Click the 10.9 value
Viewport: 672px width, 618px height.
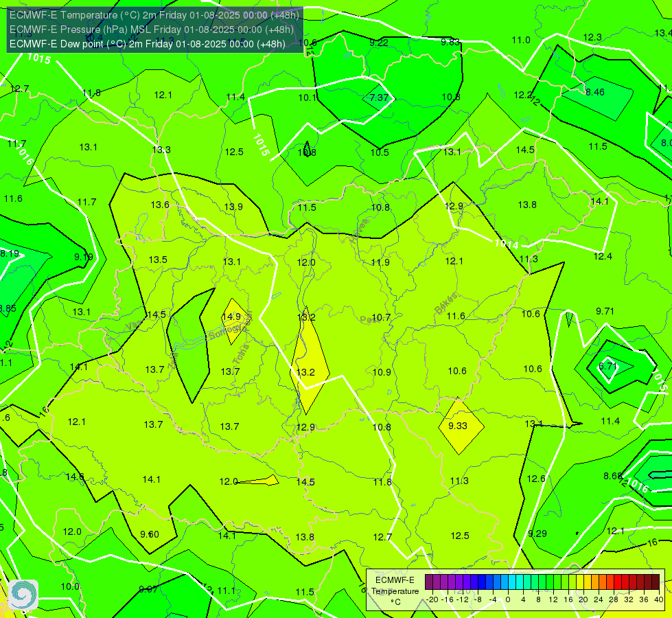click(x=382, y=371)
